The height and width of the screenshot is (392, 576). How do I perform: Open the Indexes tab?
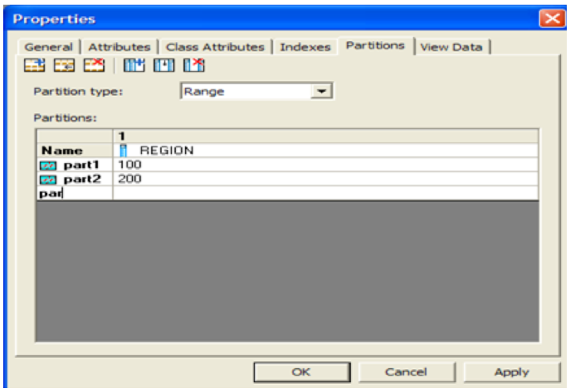[305, 47]
